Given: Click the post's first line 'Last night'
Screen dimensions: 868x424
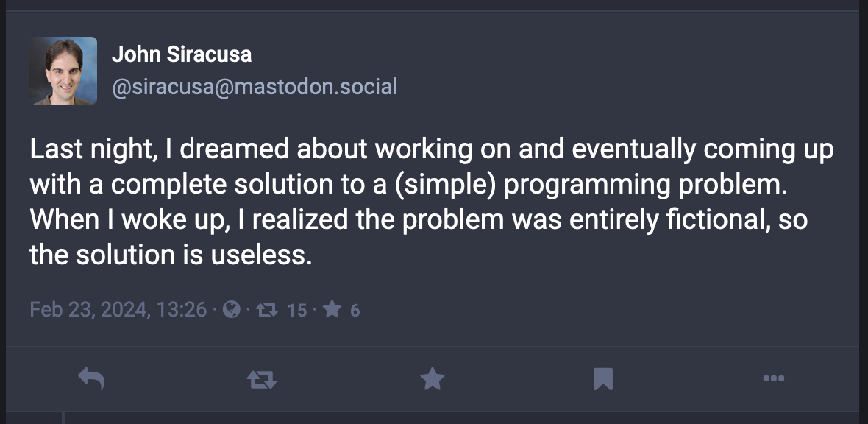Looking at the screenshot, I should (x=86, y=150).
